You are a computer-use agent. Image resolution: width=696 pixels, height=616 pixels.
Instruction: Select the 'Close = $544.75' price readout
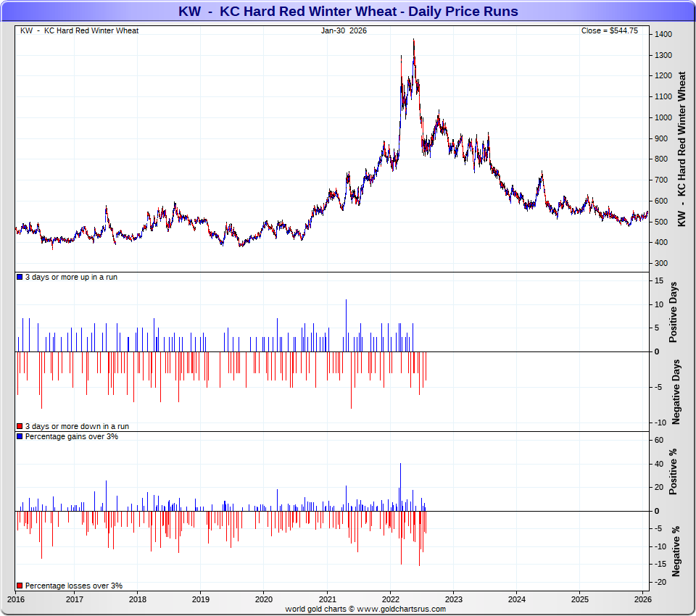pos(609,31)
